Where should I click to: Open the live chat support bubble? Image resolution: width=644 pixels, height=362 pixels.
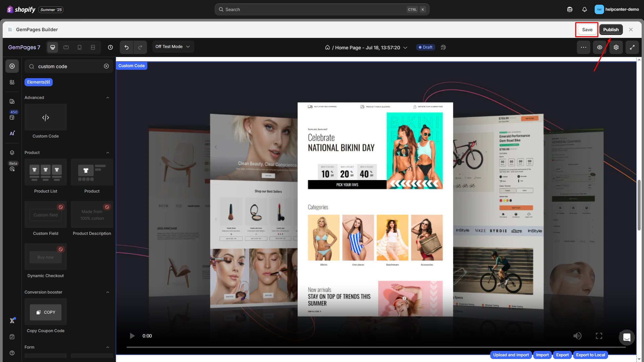pos(627,338)
